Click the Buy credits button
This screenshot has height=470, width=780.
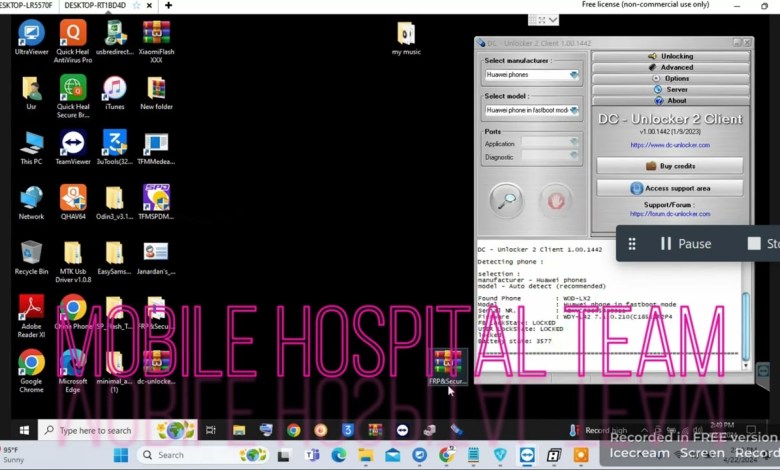click(x=670, y=166)
